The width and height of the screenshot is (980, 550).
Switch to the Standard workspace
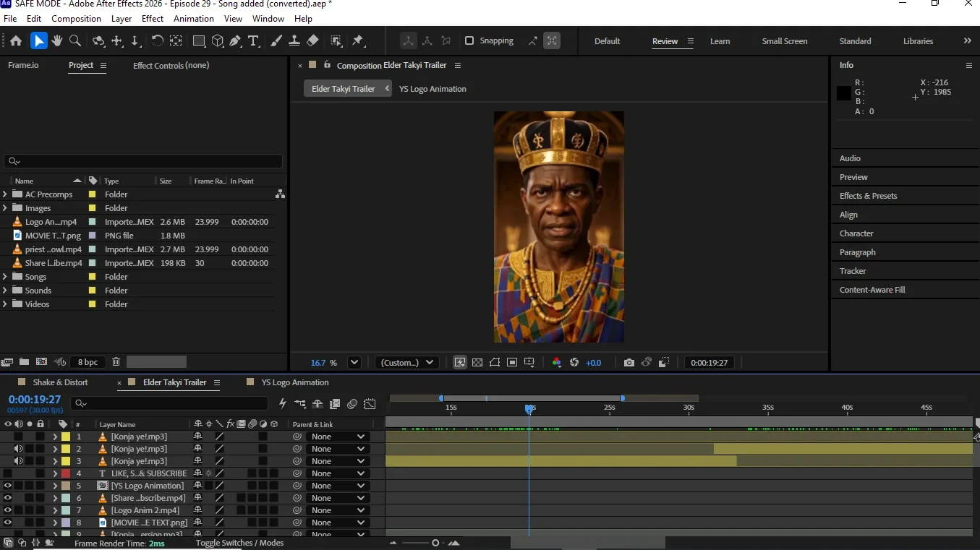[x=855, y=41]
